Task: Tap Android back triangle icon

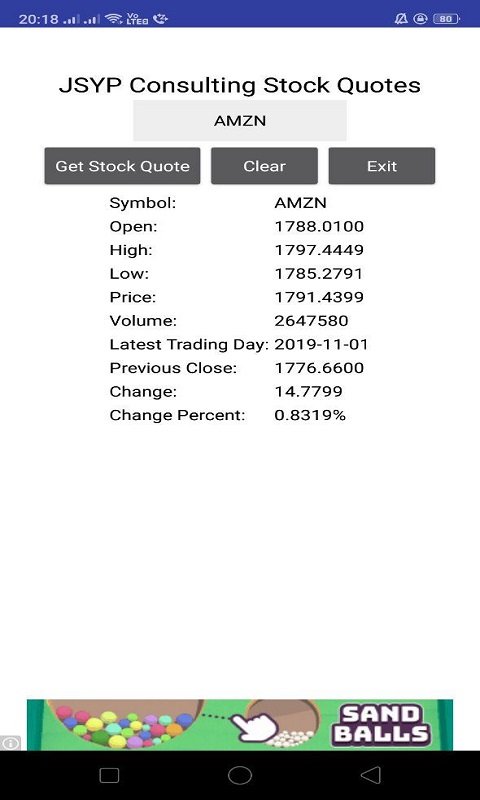Action: click(x=371, y=775)
